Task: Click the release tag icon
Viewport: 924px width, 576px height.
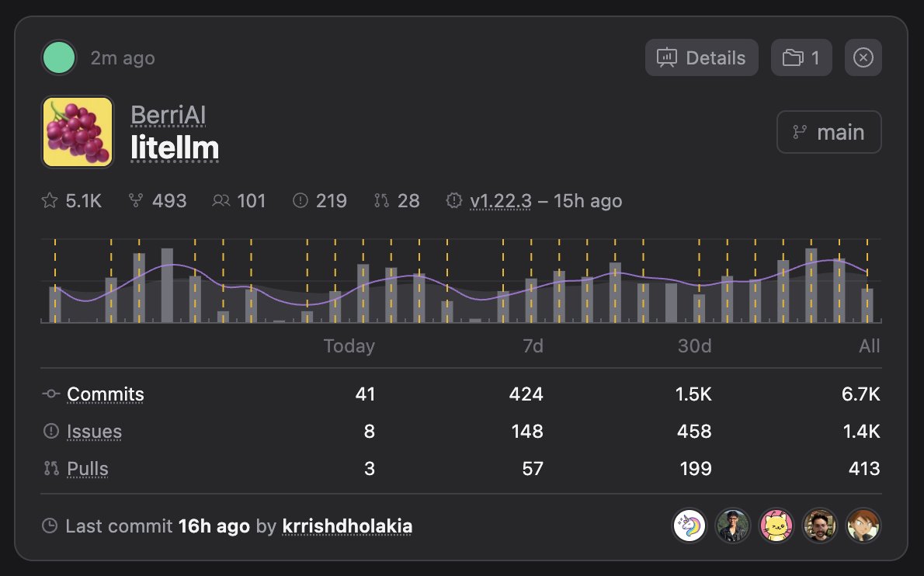Action: 453,201
